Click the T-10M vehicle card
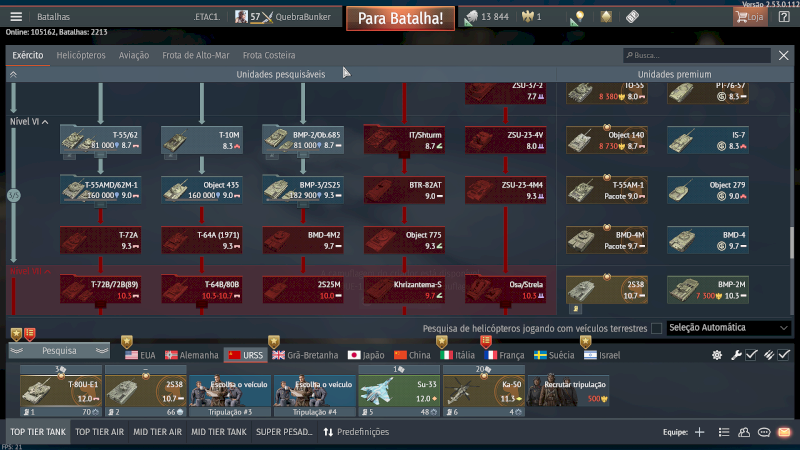The width and height of the screenshot is (800, 450). pos(202,140)
